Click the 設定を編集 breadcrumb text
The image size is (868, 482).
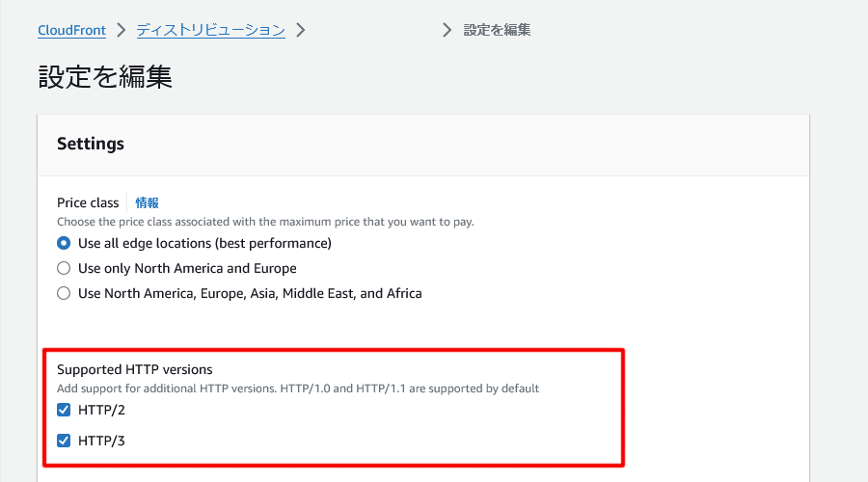click(497, 30)
